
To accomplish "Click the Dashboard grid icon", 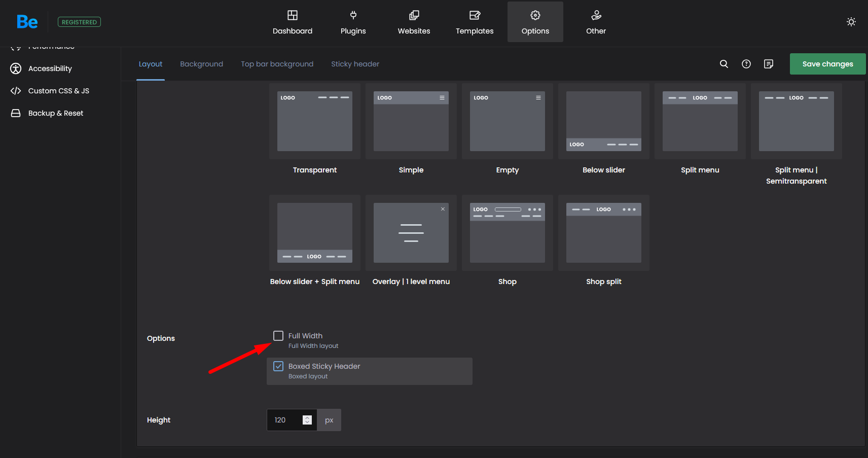I will coord(293,15).
